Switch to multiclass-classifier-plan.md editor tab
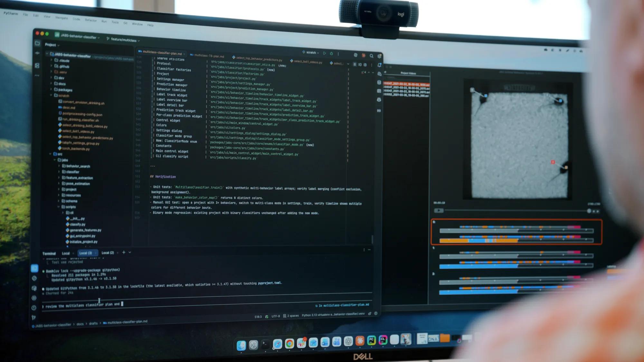The height and width of the screenshot is (362, 644). (x=162, y=53)
